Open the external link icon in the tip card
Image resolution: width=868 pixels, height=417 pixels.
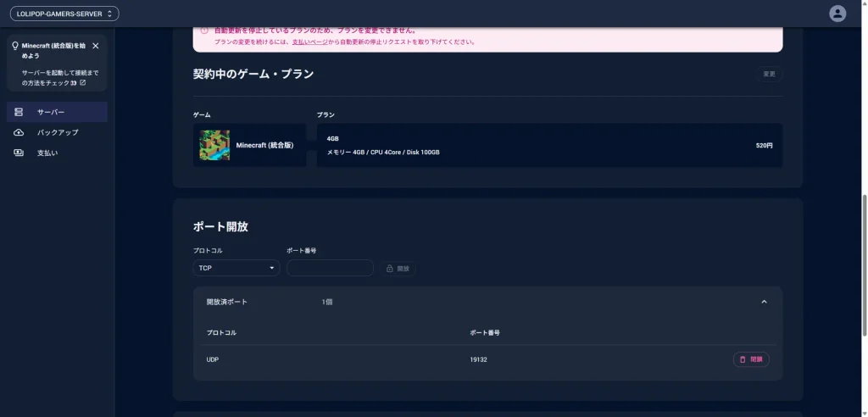click(x=83, y=82)
